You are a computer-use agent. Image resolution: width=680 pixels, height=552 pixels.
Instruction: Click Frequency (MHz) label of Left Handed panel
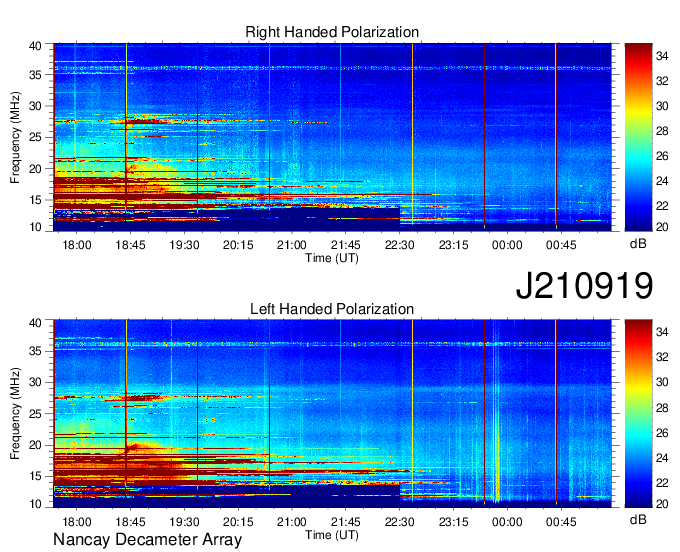point(15,414)
